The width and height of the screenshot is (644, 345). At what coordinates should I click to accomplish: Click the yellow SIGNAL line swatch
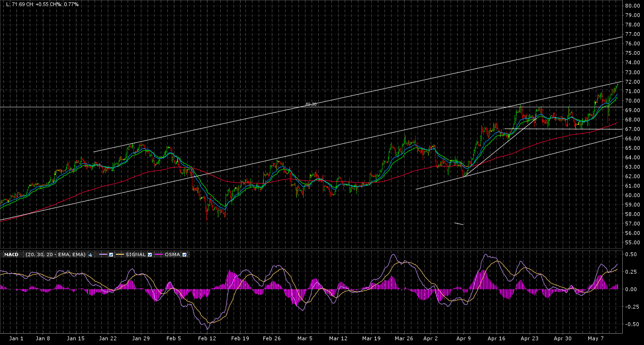(120, 254)
